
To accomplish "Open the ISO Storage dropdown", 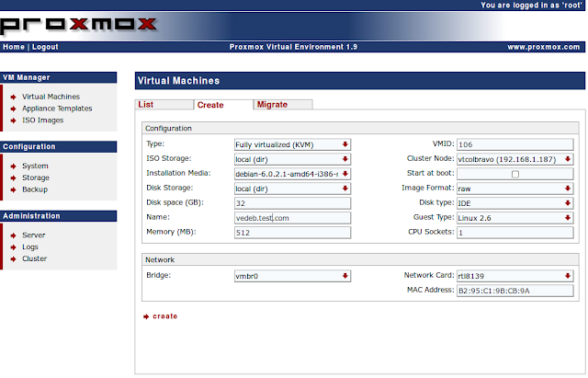I will coord(292,159).
